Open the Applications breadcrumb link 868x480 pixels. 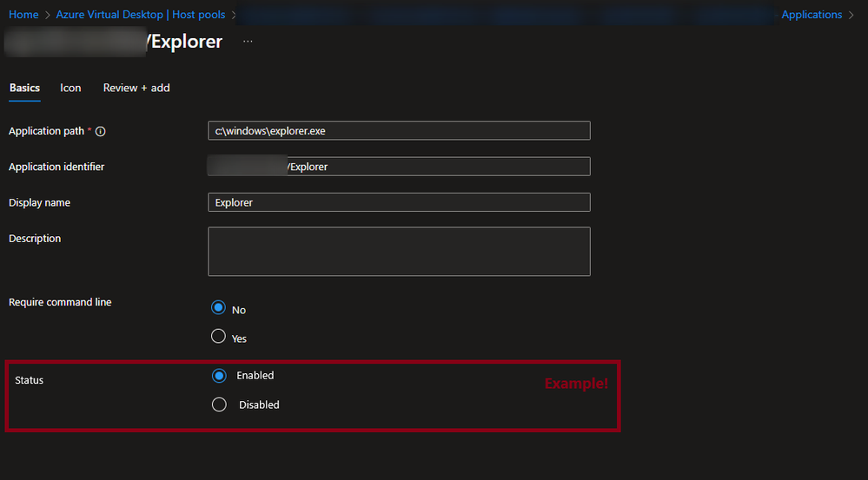coord(812,15)
